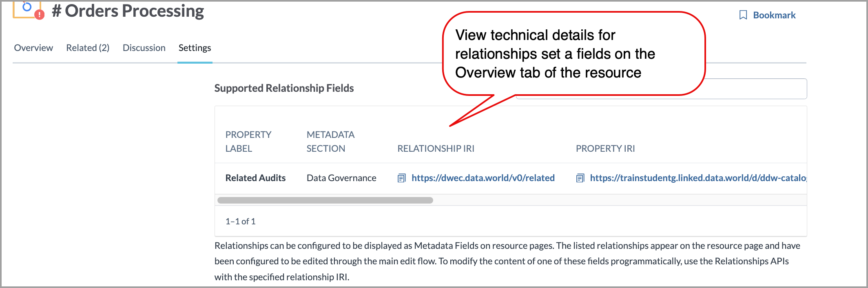
Task: Switch to the Overview tab
Action: [x=33, y=48]
